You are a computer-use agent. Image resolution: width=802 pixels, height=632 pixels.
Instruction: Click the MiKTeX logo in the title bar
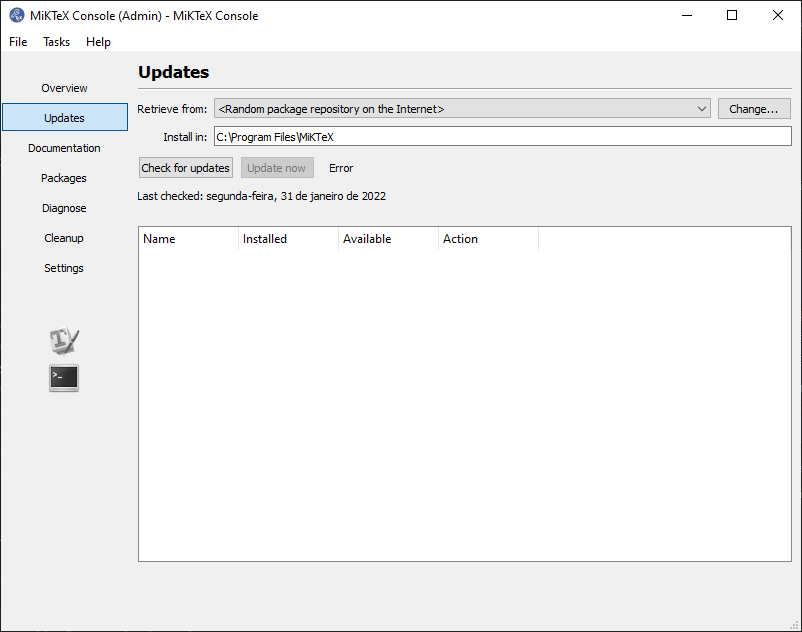16,15
